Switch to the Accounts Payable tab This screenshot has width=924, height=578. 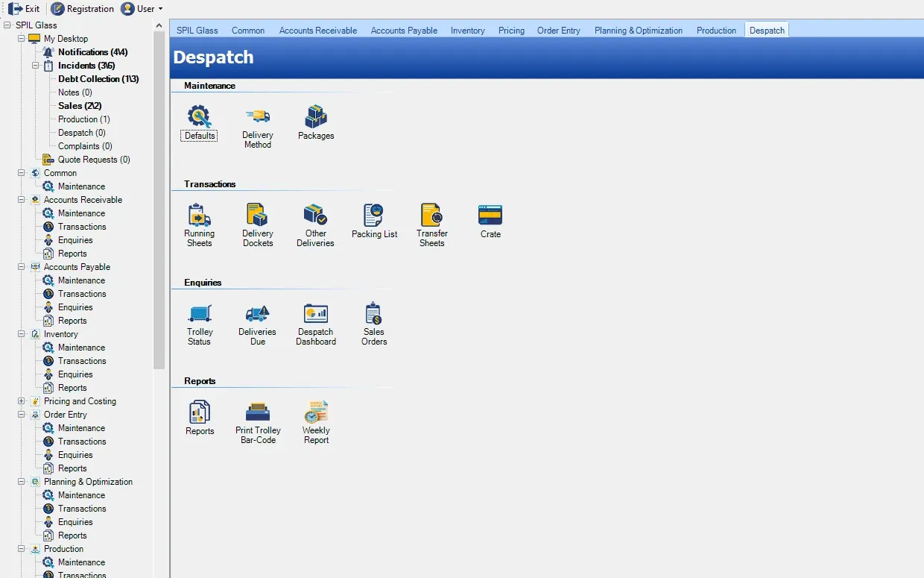404,31
